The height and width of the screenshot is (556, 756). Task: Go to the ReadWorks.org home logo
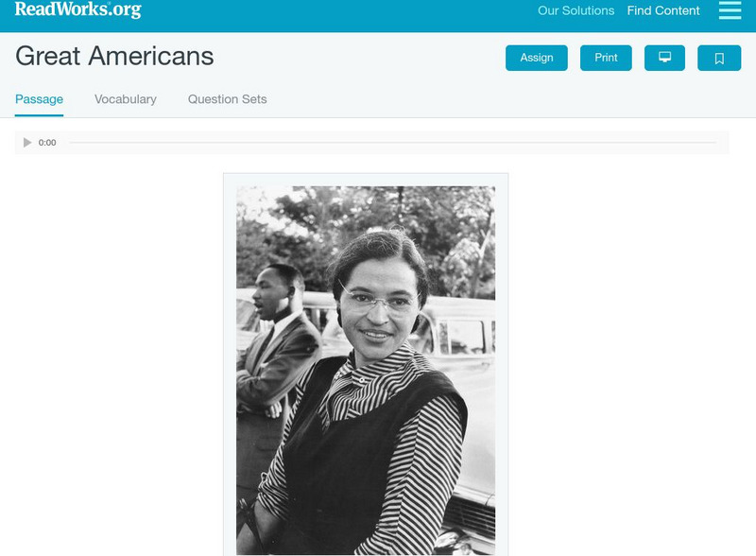tap(78, 9)
